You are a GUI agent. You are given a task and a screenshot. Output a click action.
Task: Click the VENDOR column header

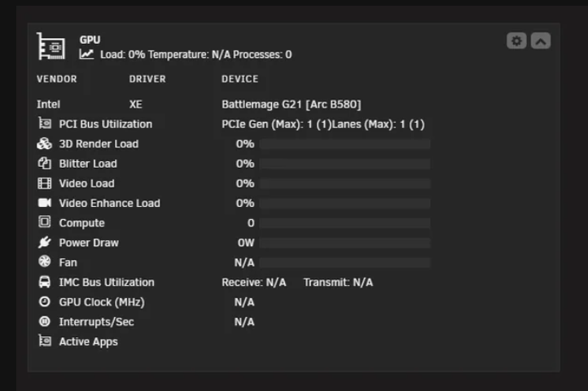(57, 79)
